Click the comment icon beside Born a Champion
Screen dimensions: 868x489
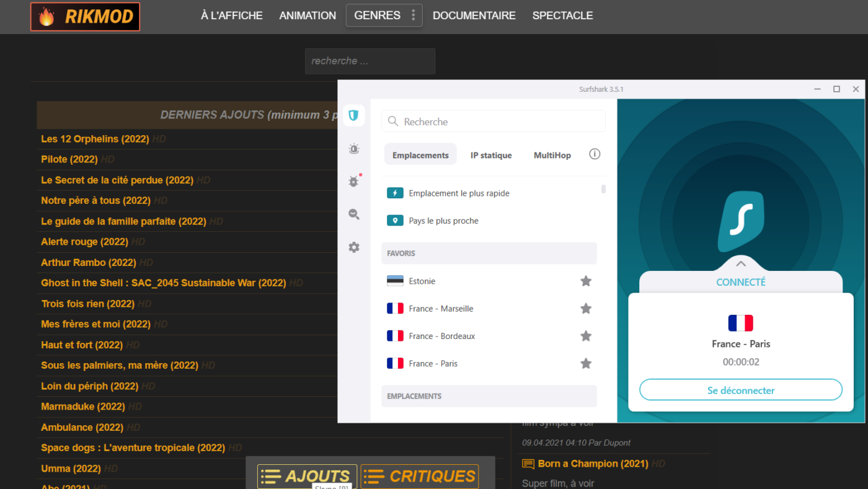pyautogui.click(x=528, y=464)
